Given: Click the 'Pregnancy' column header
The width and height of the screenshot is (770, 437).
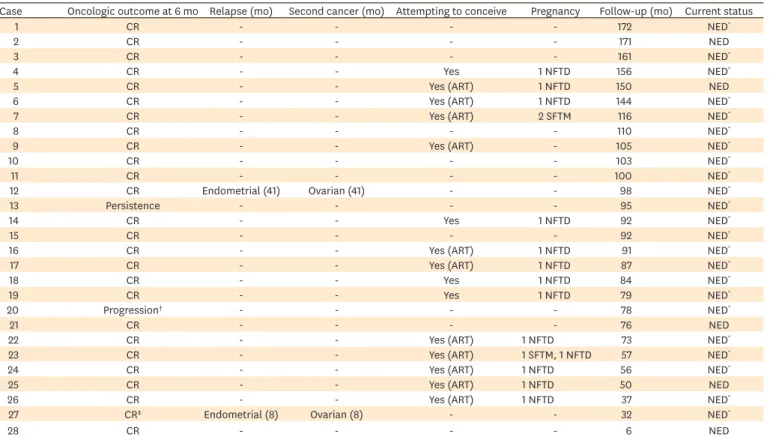Looking at the screenshot, I should (555, 11).
